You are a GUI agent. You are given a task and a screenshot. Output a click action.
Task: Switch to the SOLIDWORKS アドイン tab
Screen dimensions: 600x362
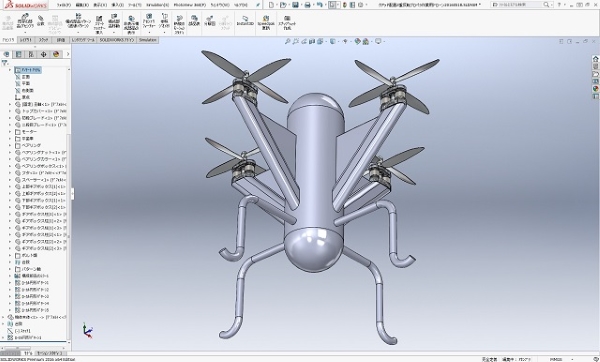coord(117,40)
